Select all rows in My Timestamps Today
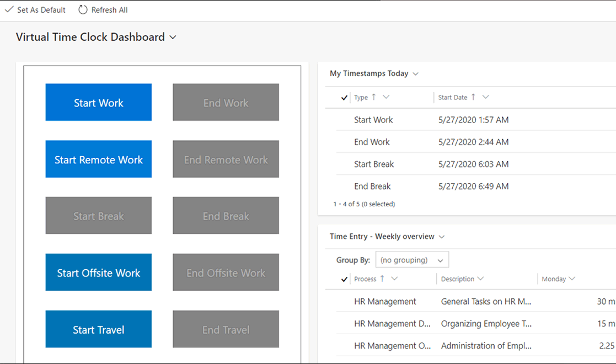The image size is (616, 364). (344, 97)
